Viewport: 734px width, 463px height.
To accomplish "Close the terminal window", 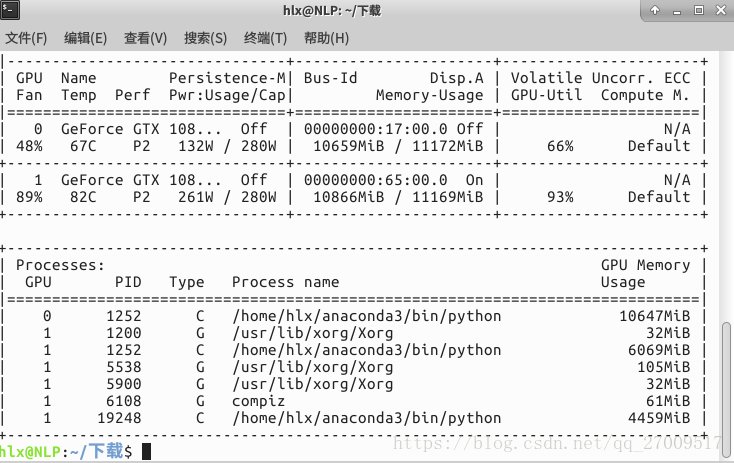I will click(x=721, y=10).
